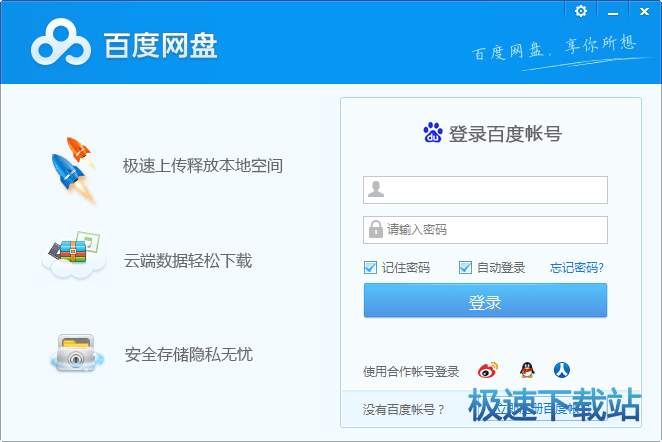Log in with Weibo account icon
Image resolution: width=662 pixels, height=442 pixels.
pyautogui.click(x=488, y=370)
